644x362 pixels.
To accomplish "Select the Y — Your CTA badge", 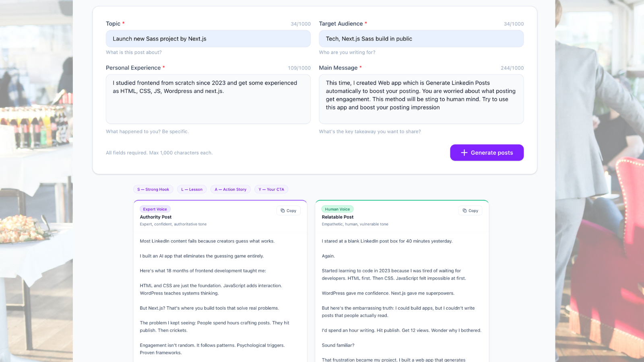I will (271, 189).
